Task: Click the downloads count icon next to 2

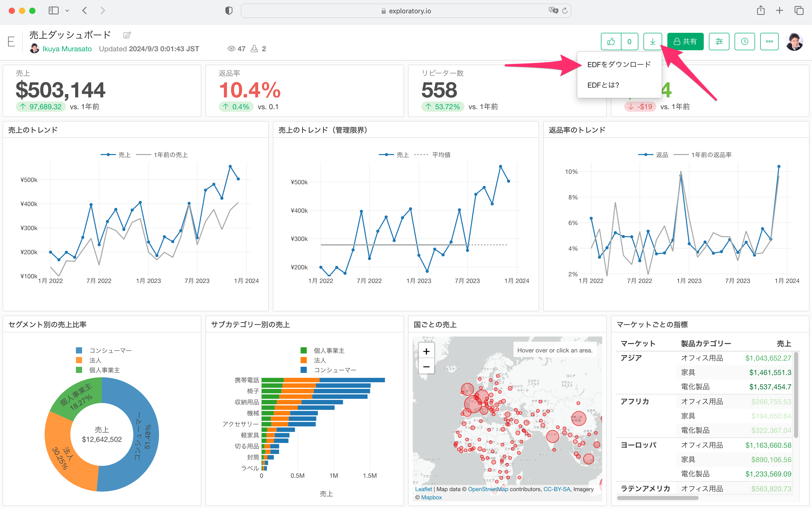Action: pyautogui.click(x=254, y=49)
